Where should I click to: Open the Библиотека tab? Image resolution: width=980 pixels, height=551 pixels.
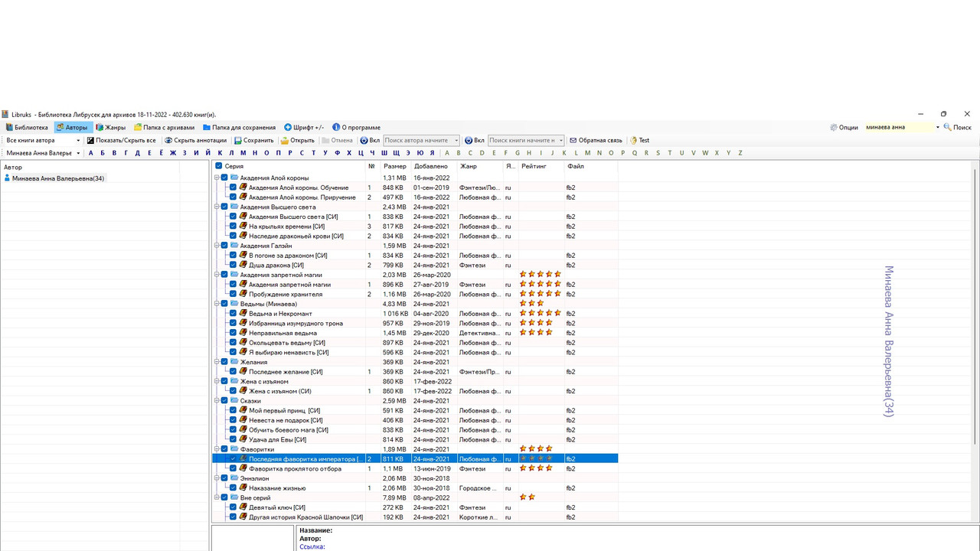point(28,128)
